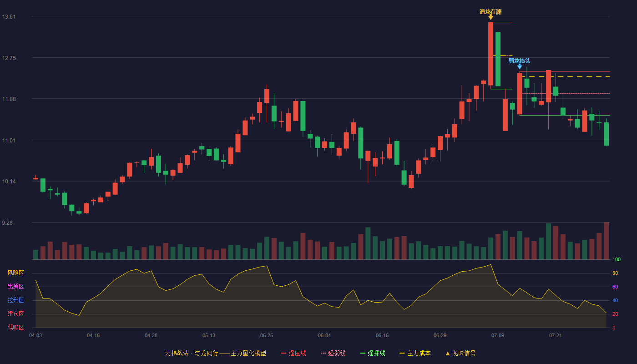Toggle the 强压线 legend entry
This screenshot has width=637, height=364.
click(293, 353)
